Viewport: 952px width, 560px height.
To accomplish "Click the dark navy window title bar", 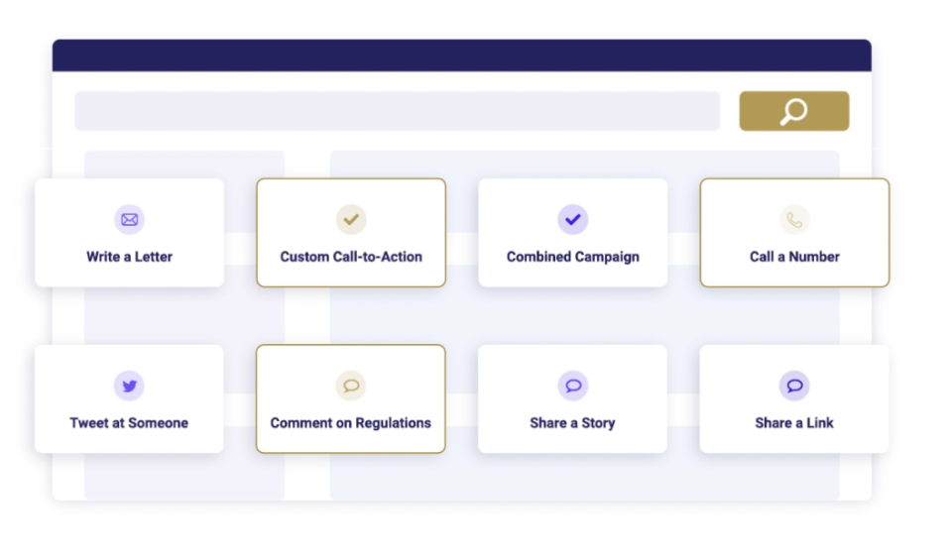I will pyautogui.click(x=461, y=56).
